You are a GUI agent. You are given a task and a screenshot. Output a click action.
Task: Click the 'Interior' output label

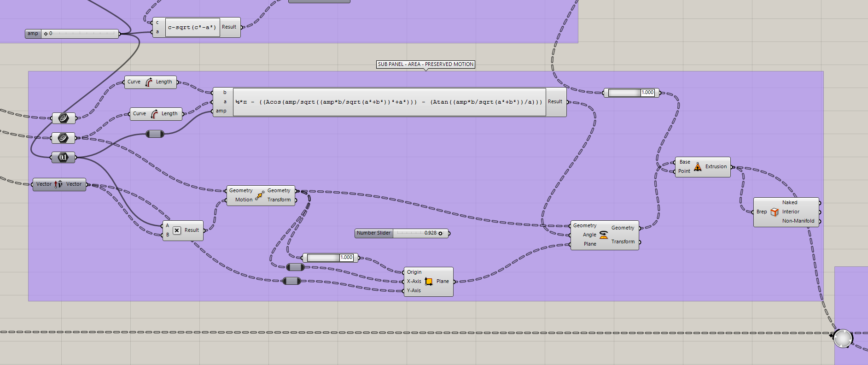[x=791, y=212]
